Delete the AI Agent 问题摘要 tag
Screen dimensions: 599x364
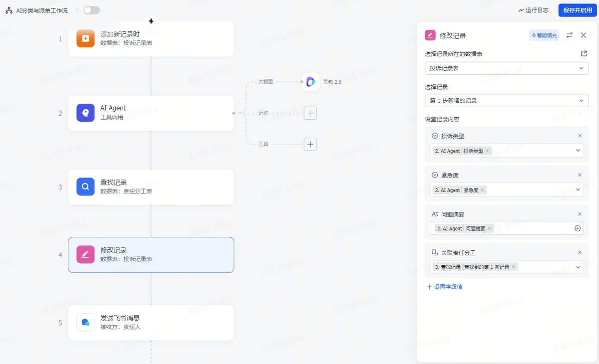point(489,228)
